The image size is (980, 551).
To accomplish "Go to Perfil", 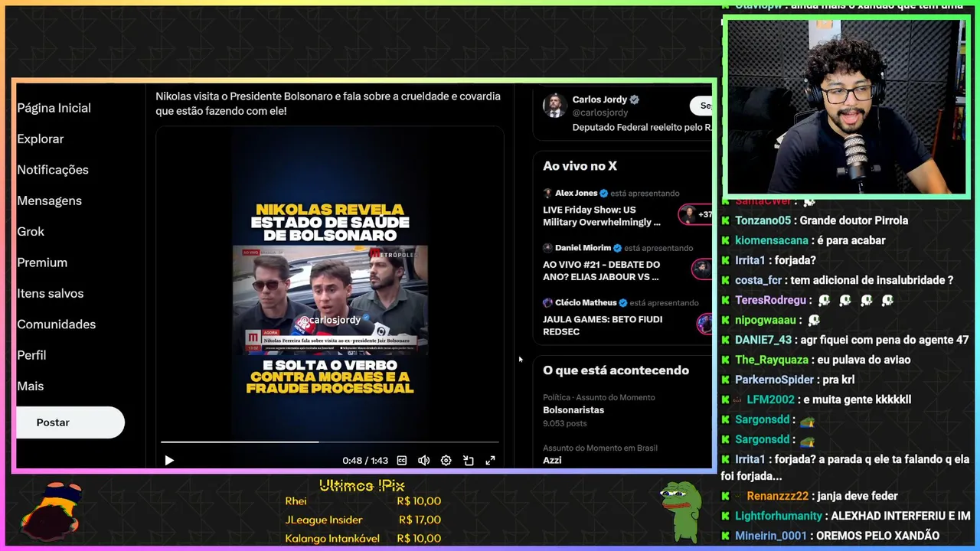I will tap(31, 355).
